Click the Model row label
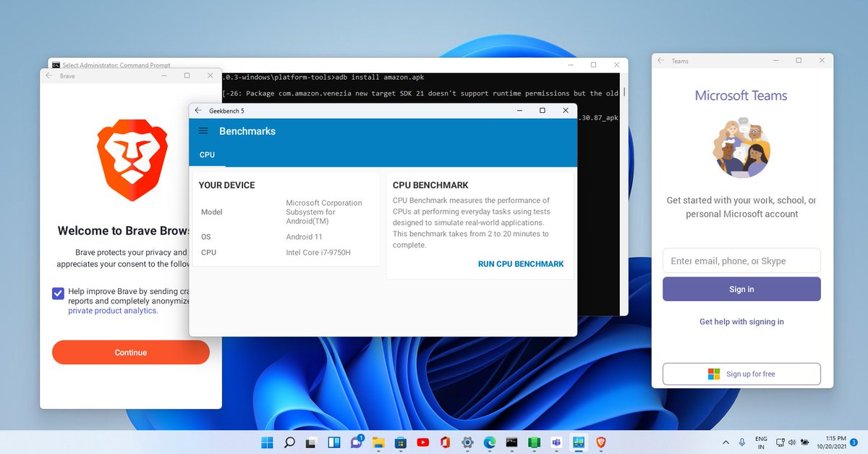868x454 pixels. point(212,212)
